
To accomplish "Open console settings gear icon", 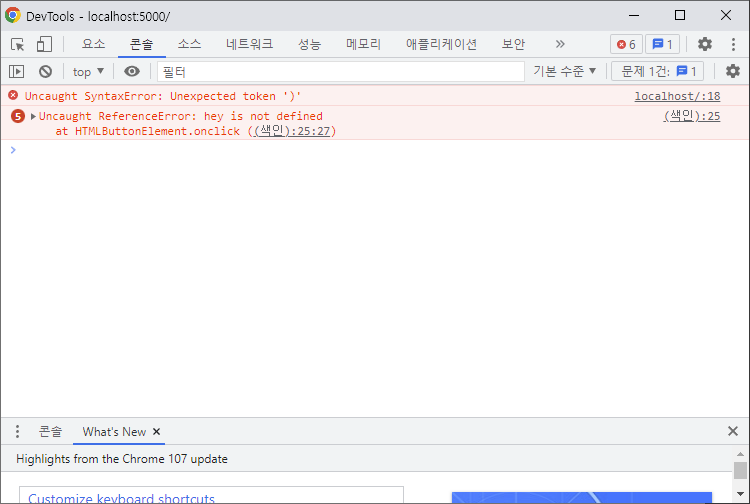I will click(x=732, y=72).
